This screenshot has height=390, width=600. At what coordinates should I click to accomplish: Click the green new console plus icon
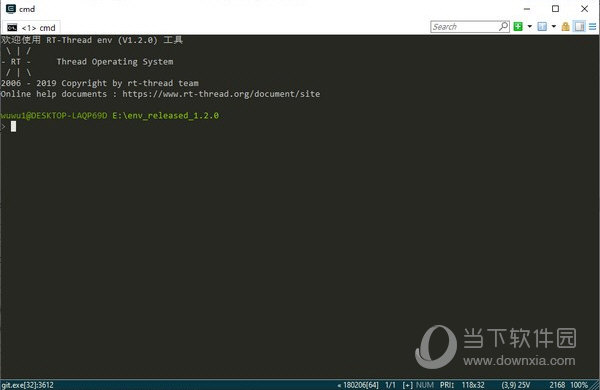(x=518, y=26)
